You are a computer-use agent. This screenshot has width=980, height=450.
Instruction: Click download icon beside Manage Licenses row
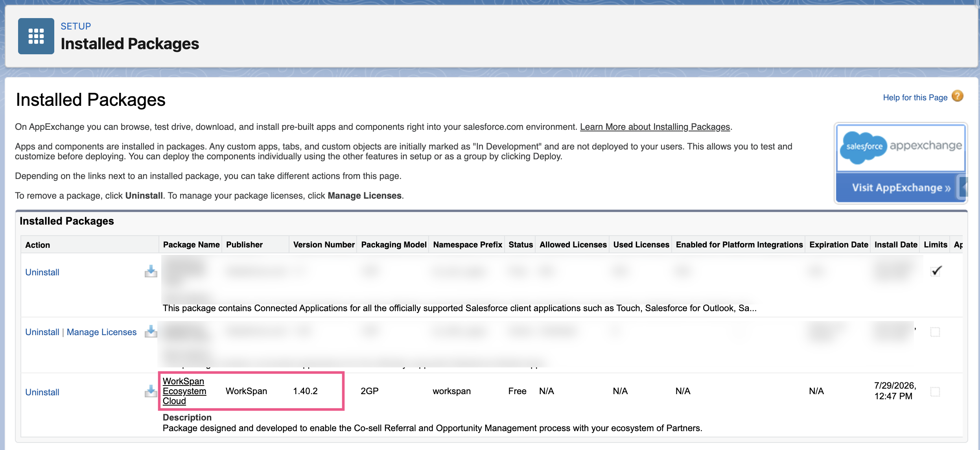[x=151, y=331]
